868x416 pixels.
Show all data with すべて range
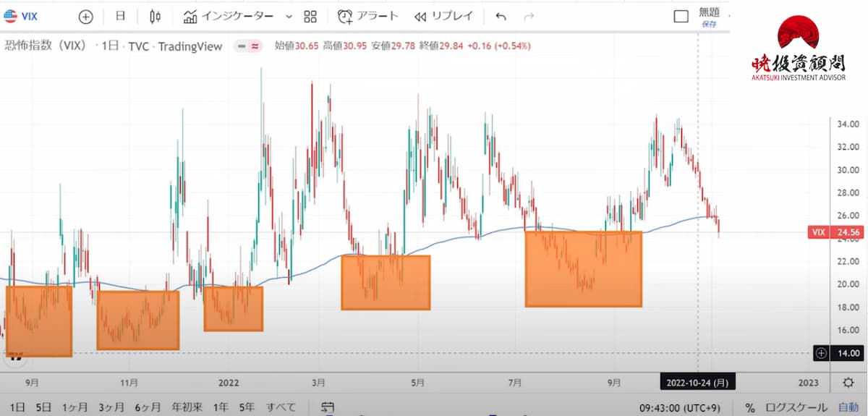(281, 407)
